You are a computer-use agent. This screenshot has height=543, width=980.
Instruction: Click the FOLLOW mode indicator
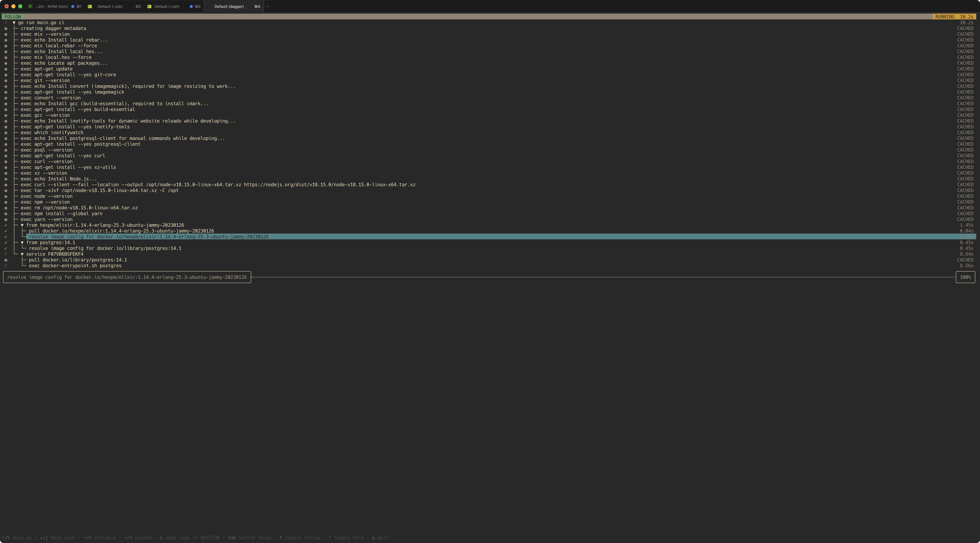click(13, 17)
